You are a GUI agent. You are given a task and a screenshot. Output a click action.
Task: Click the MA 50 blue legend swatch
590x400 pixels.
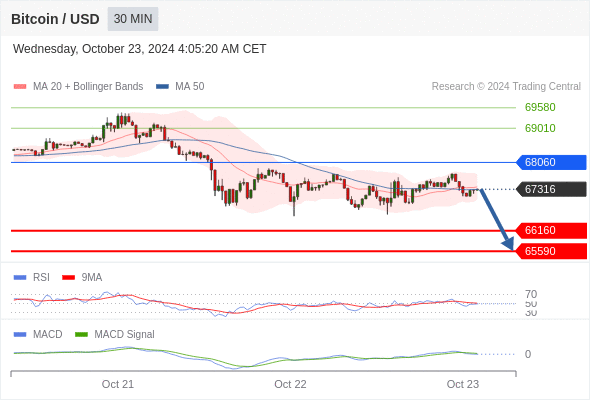pyautogui.click(x=162, y=87)
